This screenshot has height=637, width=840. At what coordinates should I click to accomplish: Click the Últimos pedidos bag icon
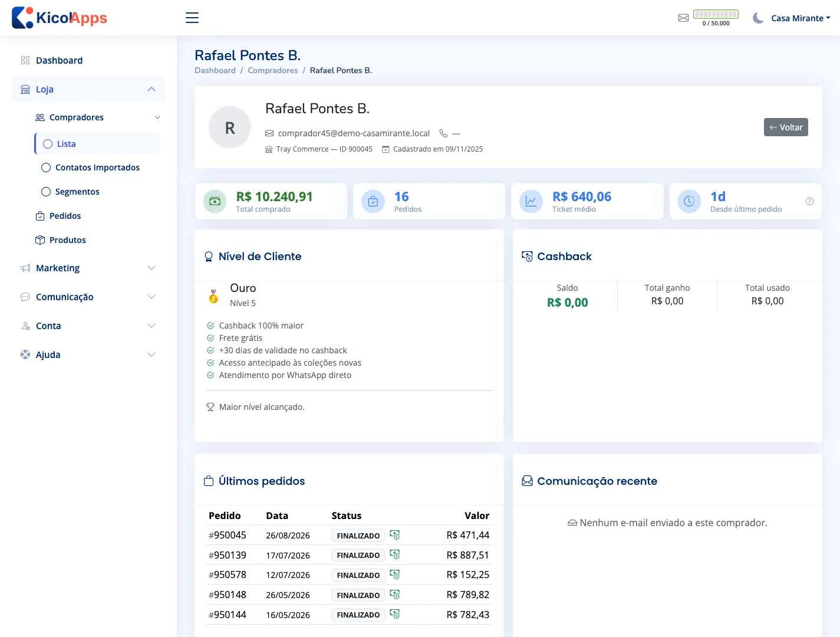coord(209,481)
